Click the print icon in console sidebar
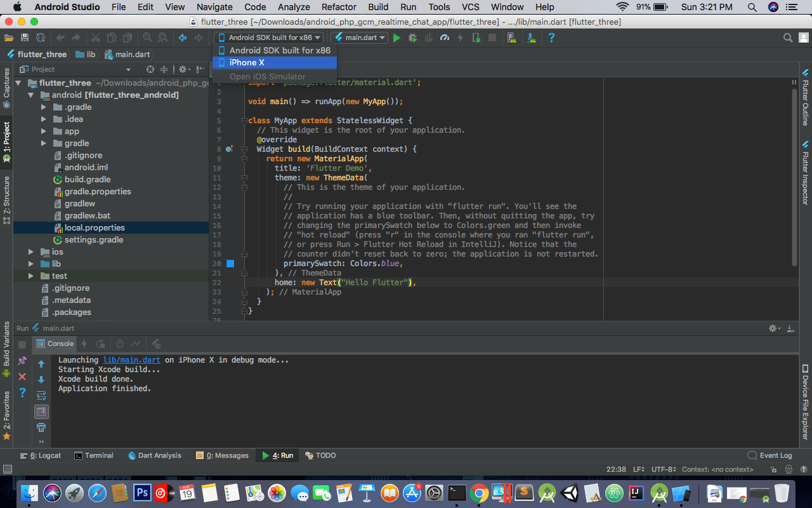Viewport: 812px width, 508px height. pos(41,427)
